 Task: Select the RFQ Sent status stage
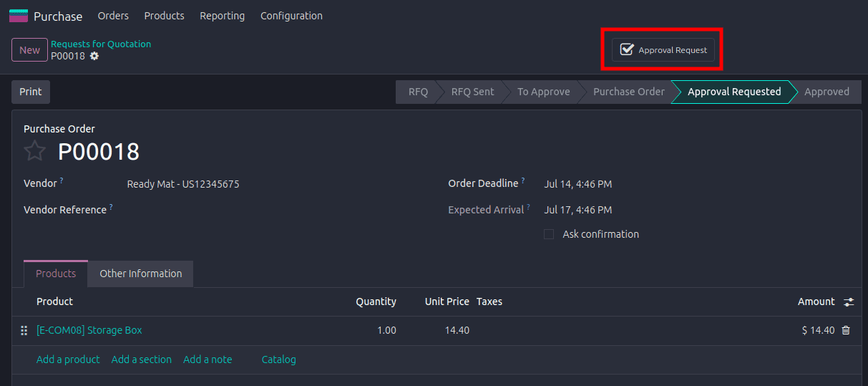tap(472, 92)
